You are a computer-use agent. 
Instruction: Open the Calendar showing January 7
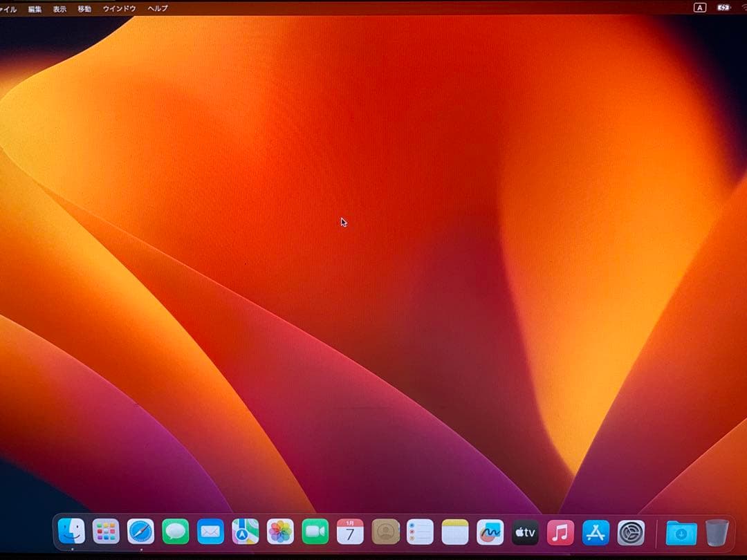(x=350, y=531)
